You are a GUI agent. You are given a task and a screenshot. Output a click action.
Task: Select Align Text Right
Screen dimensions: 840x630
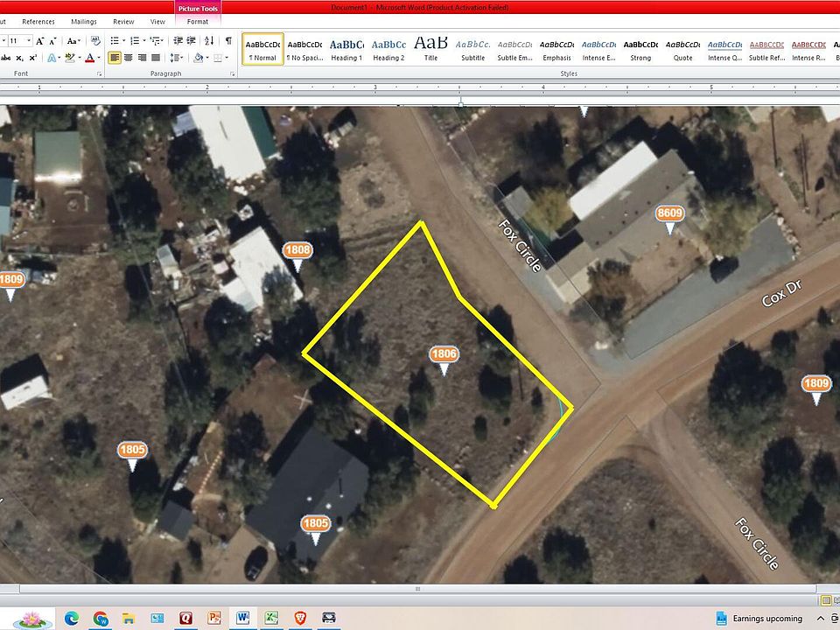(142, 58)
